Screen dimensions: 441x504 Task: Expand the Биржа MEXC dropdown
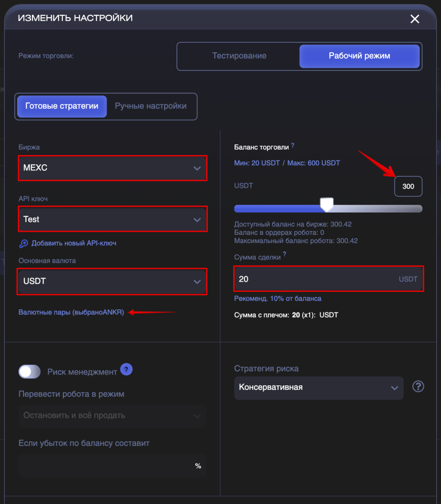(112, 168)
